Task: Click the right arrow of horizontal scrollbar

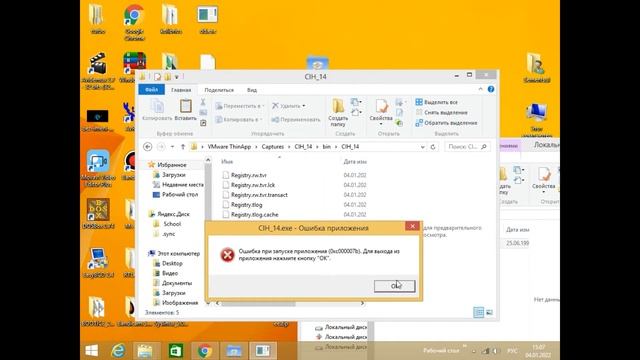Action: click(362, 303)
